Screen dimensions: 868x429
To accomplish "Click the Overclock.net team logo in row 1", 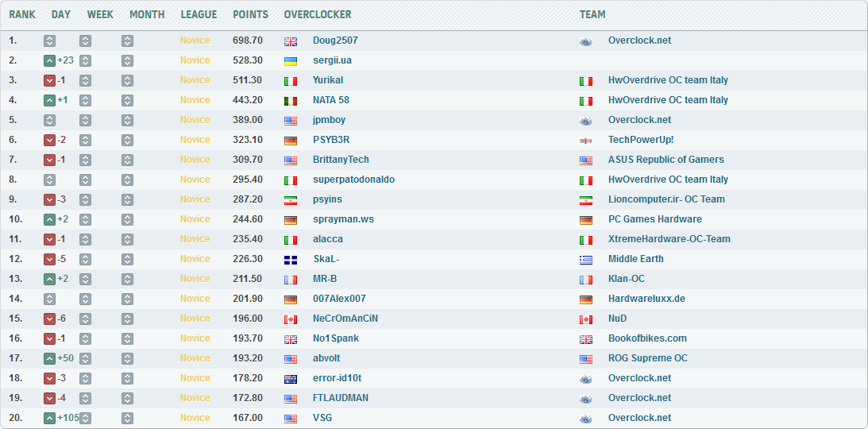I will (586, 41).
